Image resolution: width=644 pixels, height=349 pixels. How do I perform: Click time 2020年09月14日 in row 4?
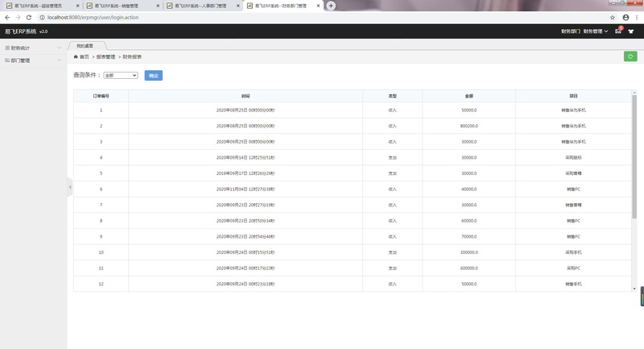tap(246, 158)
